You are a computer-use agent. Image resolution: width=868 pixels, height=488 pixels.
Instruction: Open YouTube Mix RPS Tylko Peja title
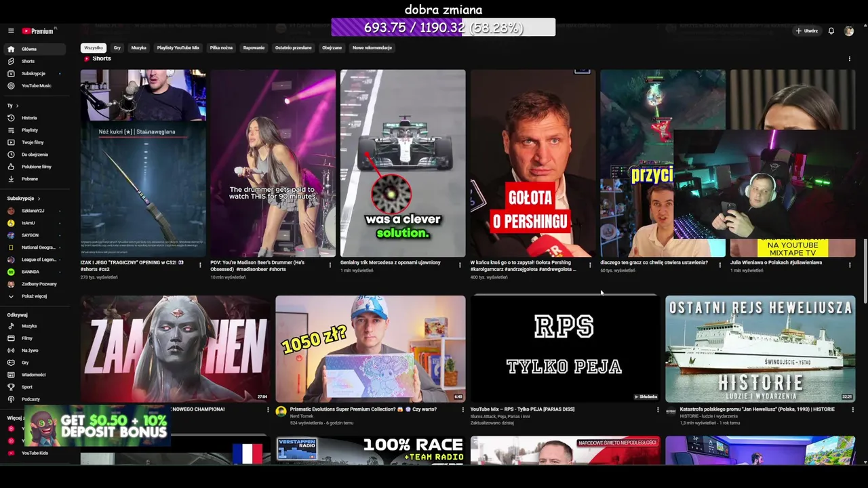522,409
